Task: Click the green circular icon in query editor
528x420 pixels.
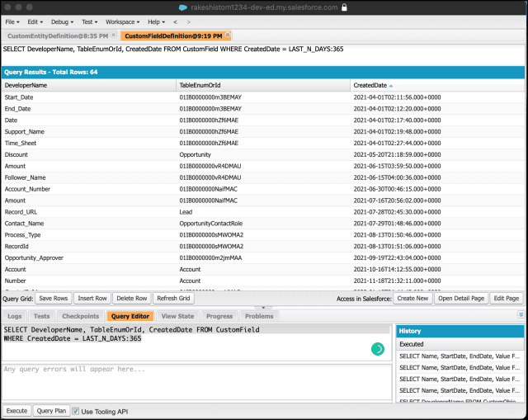Action: (378, 350)
